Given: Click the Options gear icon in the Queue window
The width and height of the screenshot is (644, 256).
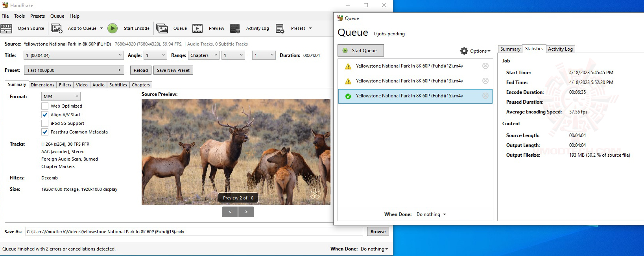Looking at the screenshot, I should pyautogui.click(x=464, y=51).
